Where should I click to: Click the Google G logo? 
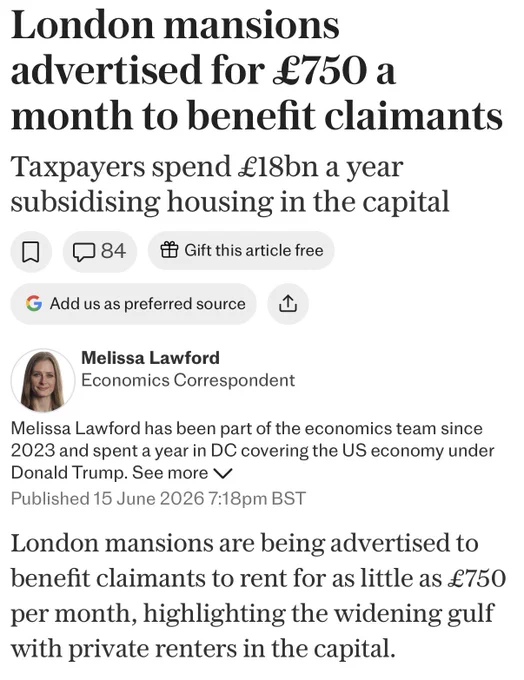(x=34, y=303)
